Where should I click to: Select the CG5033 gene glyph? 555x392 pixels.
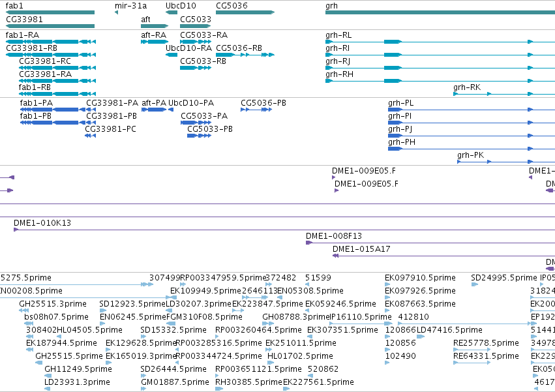click(x=196, y=26)
